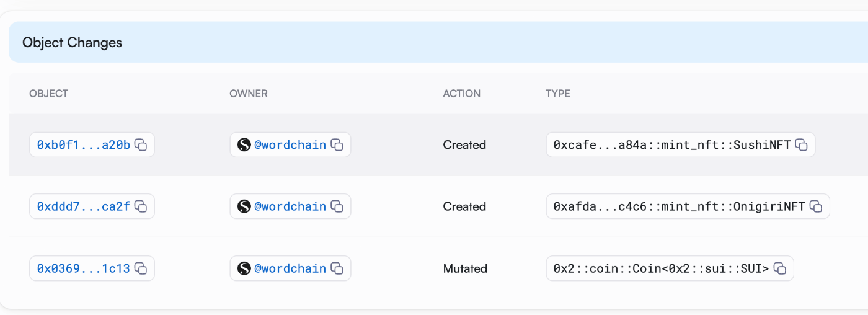Copy @wordchain owner in Mutated row
Viewport: 868px width, 315px height.
[337, 268]
